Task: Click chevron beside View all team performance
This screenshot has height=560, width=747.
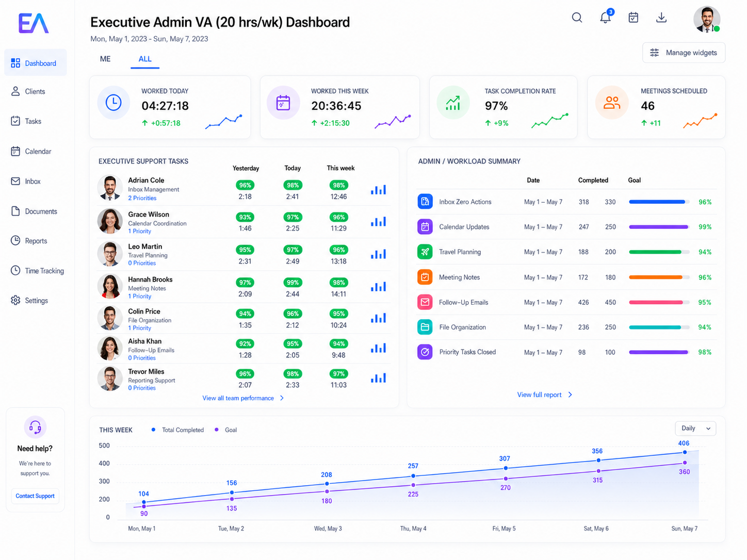Action: click(x=282, y=398)
